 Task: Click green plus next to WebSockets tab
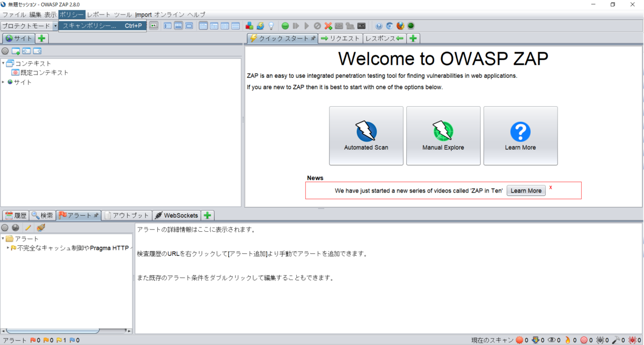pyautogui.click(x=208, y=215)
